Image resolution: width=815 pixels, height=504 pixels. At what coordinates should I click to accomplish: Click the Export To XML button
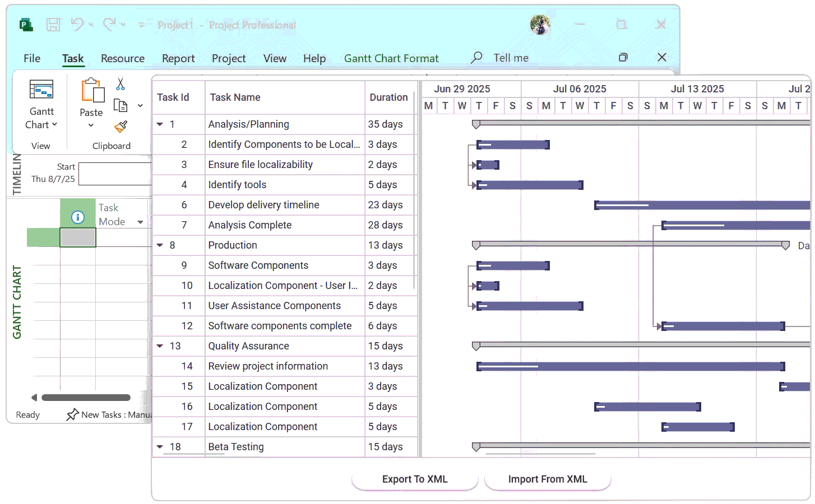[x=415, y=479]
